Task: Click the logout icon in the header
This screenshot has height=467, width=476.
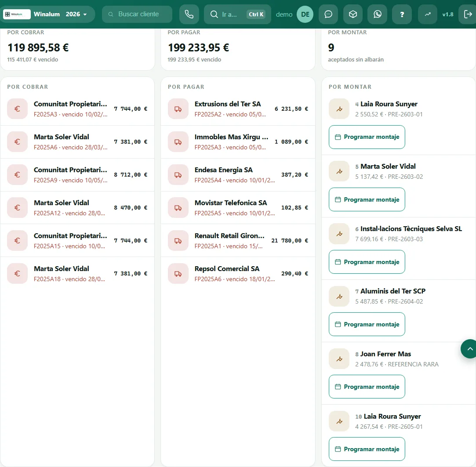Action: (x=469, y=14)
